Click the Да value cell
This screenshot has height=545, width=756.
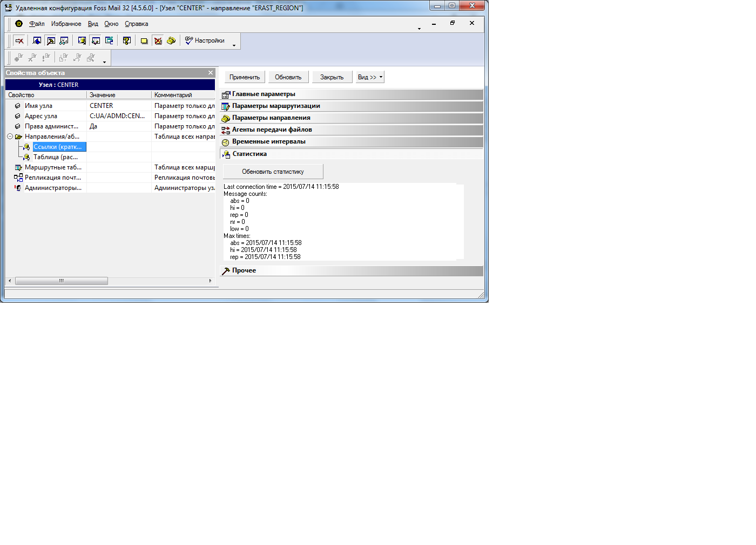119,126
